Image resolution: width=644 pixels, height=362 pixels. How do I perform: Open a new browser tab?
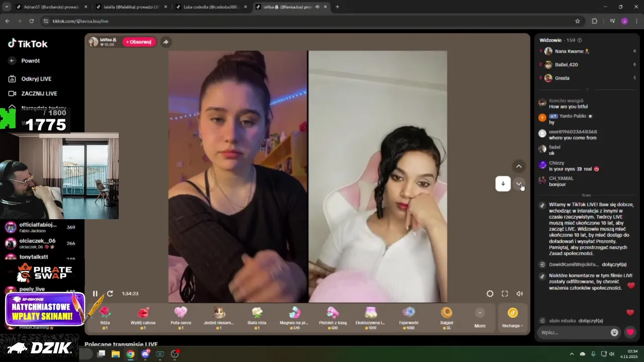tap(337, 7)
